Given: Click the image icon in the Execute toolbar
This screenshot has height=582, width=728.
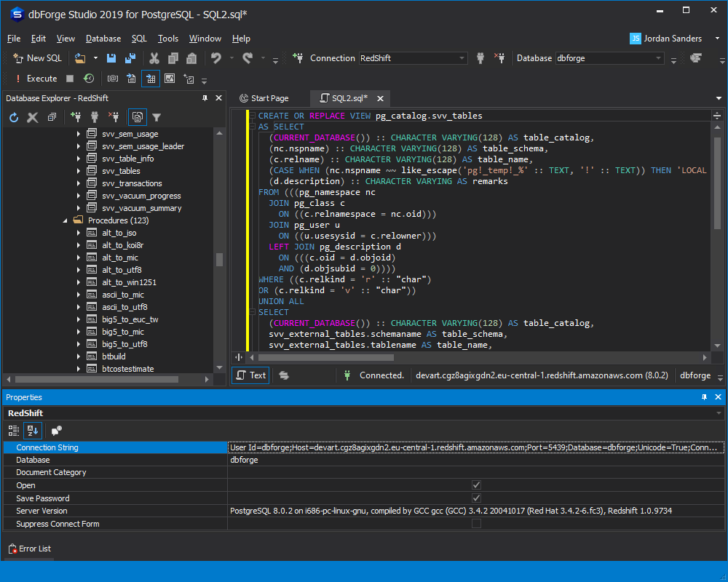Looking at the screenshot, I should coord(170,79).
